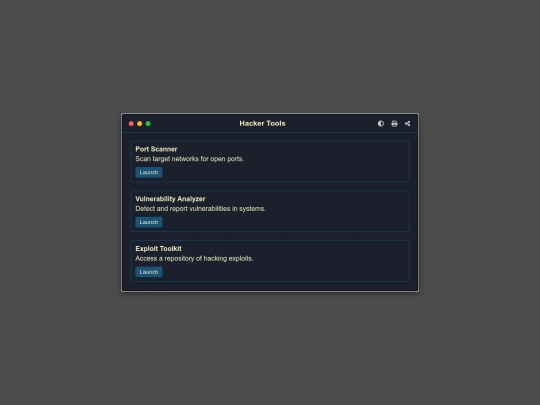The height and width of the screenshot is (405, 540).
Task: Click 'Detect and report vulnerabilities in systems' text
Action: pyautogui.click(x=200, y=209)
